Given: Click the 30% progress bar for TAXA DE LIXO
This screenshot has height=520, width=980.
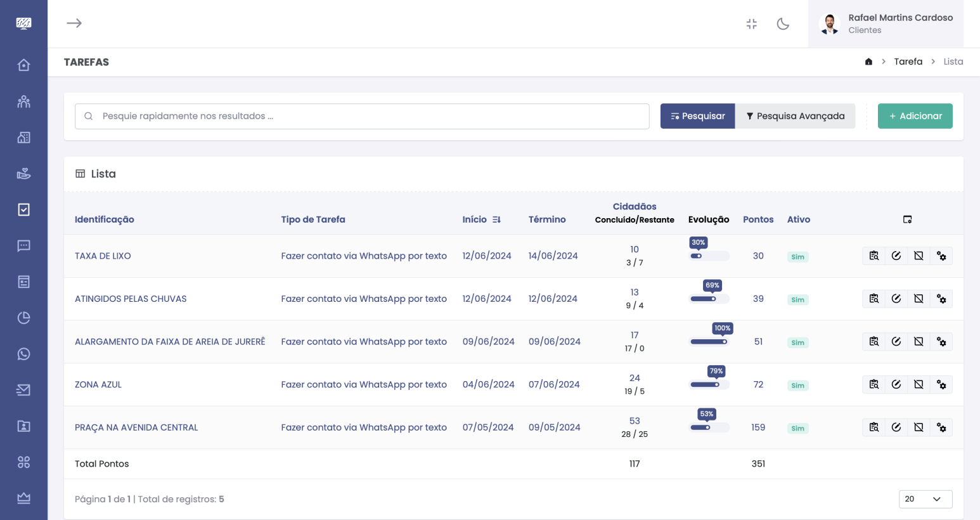Looking at the screenshot, I should coord(709,256).
